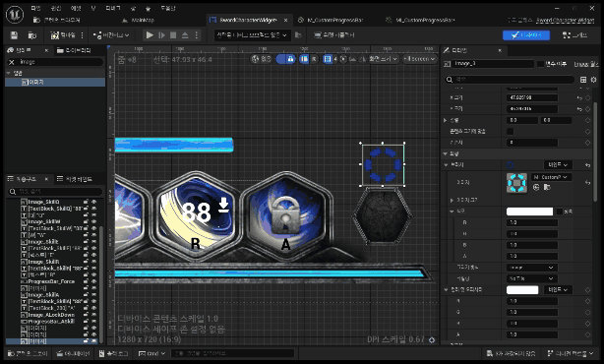Open the first menu bar item

pyautogui.click(x=35, y=8)
